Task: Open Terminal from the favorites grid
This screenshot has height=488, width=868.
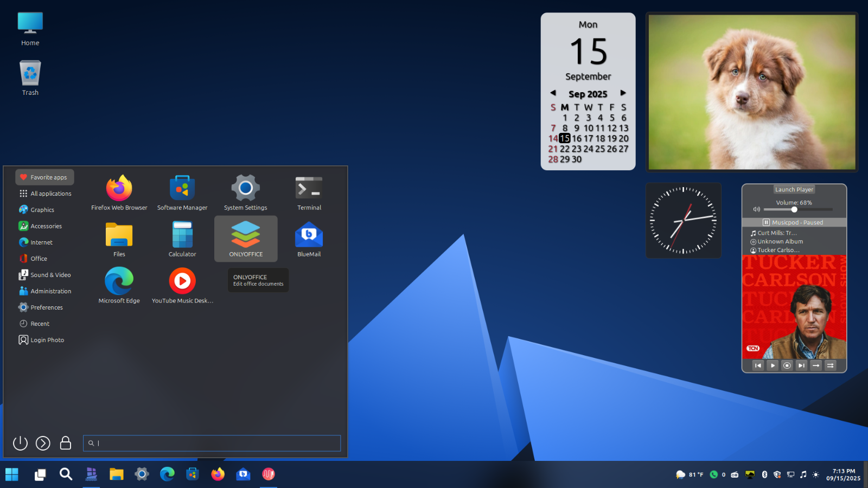Action: (x=309, y=192)
